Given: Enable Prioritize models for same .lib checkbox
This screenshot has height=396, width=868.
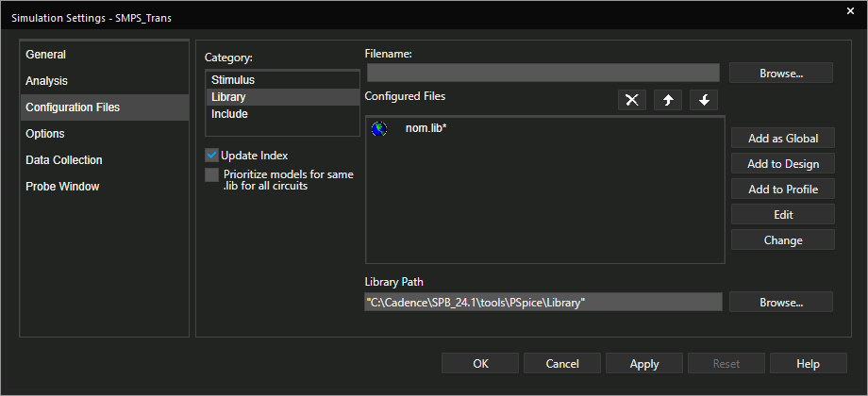Looking at the screenshot, I should [212, 174].
